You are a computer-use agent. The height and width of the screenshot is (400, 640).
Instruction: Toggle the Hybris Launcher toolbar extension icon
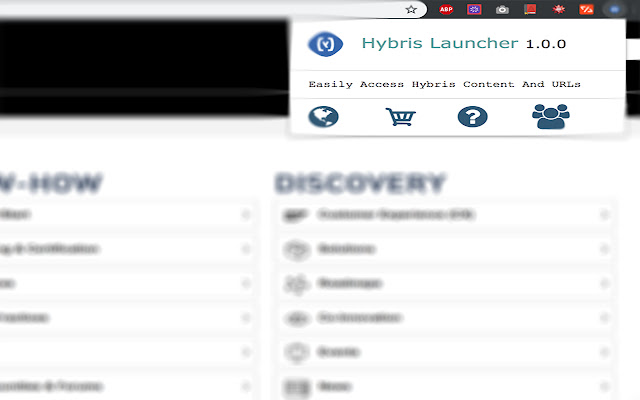(614, 9)
